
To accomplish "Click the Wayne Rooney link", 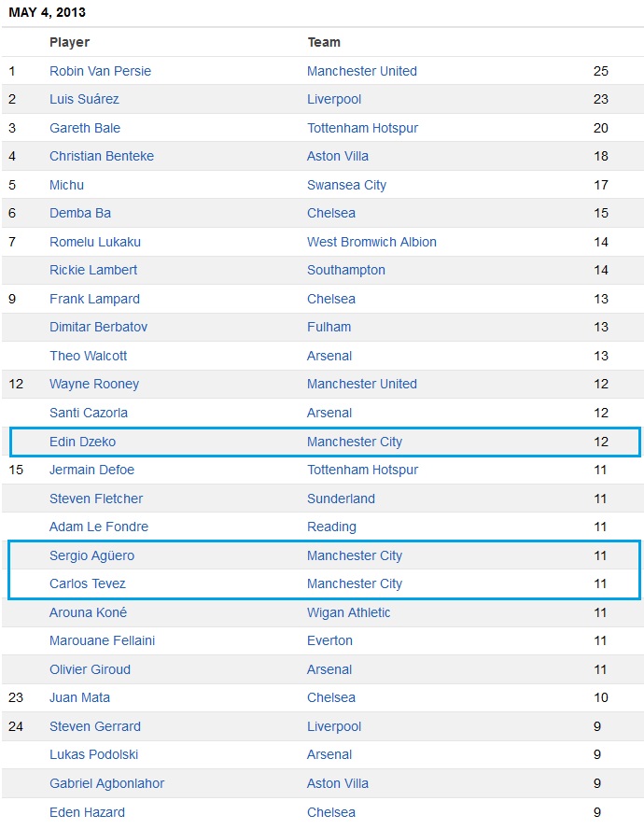I will point(94,384).
